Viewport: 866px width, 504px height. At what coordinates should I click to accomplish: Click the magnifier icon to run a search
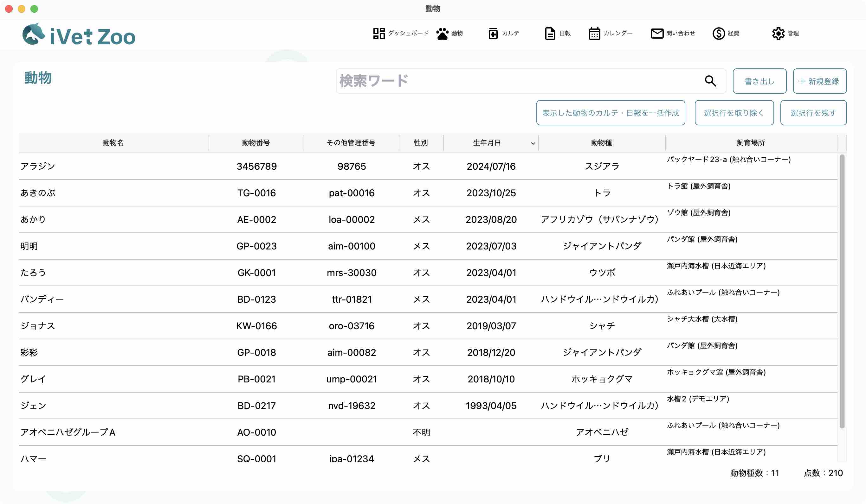click(711, 81)
